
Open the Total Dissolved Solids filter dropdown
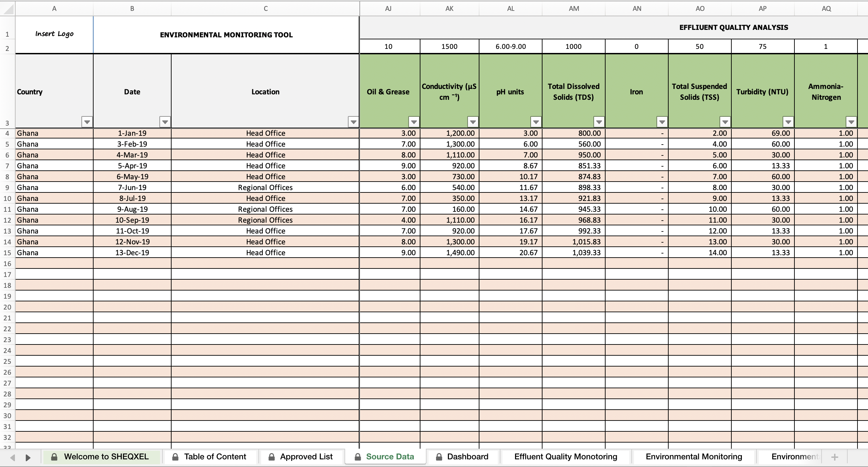coord(599,122)
